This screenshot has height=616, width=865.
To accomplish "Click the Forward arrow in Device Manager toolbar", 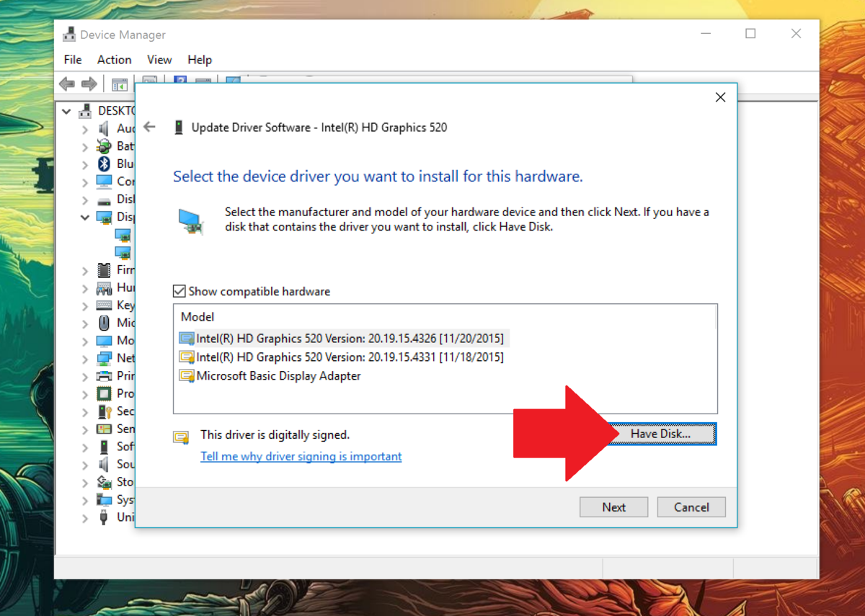I will click(x=89, y=84).
